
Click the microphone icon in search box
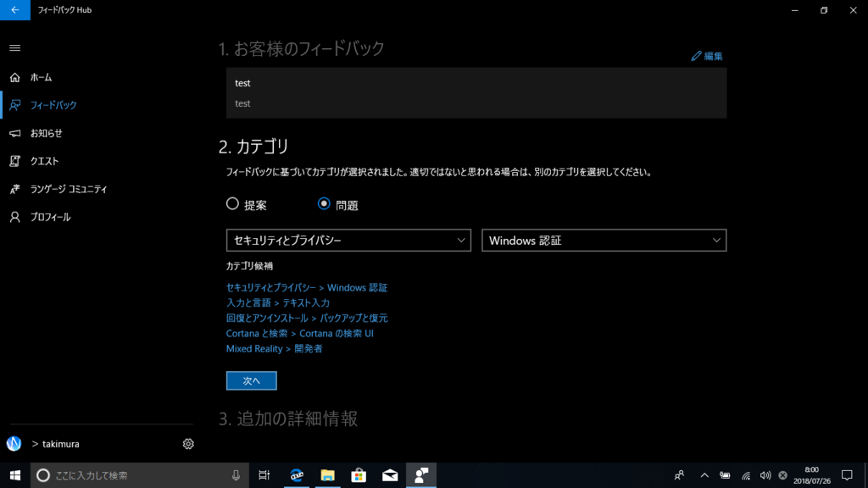point(236,475)
